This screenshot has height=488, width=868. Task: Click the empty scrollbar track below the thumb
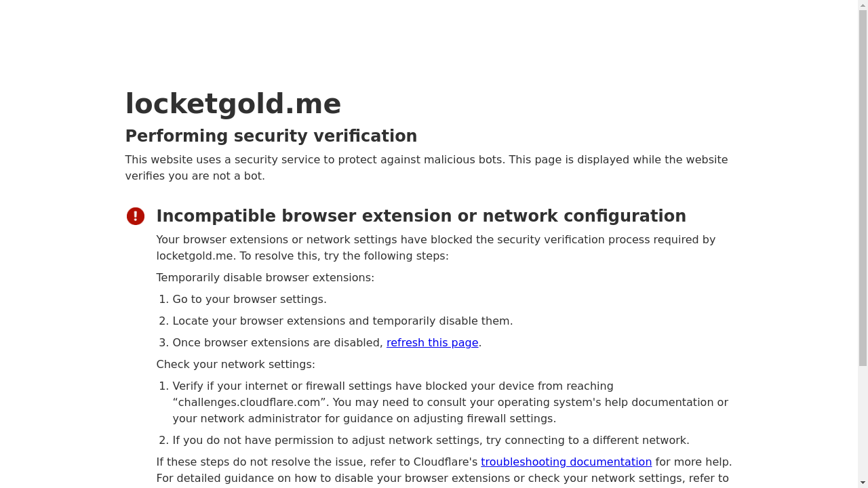(863, 420)
